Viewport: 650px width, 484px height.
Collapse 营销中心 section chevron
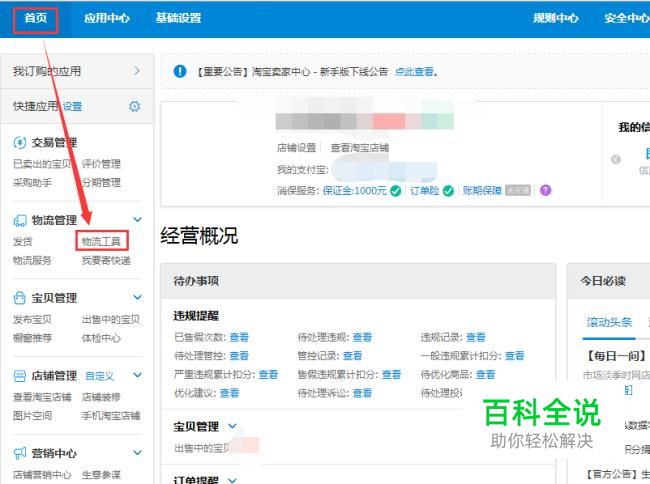point(137,453)
